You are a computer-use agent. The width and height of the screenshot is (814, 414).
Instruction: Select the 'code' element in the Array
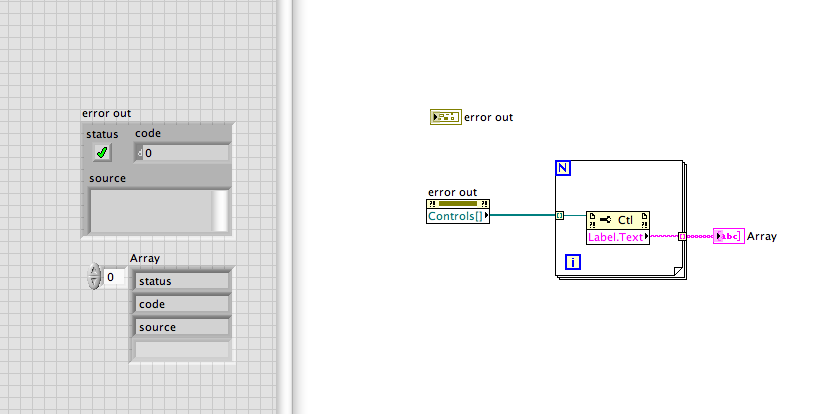(182, 304)
